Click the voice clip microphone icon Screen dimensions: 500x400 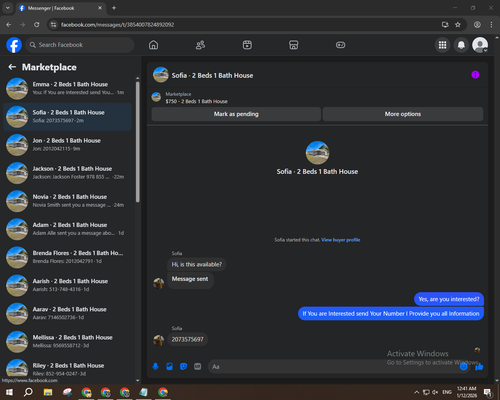point(155,367)
